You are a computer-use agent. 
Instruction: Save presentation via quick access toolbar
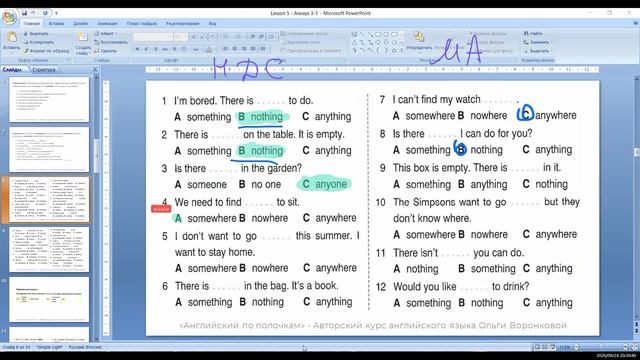tap(25, 13)
